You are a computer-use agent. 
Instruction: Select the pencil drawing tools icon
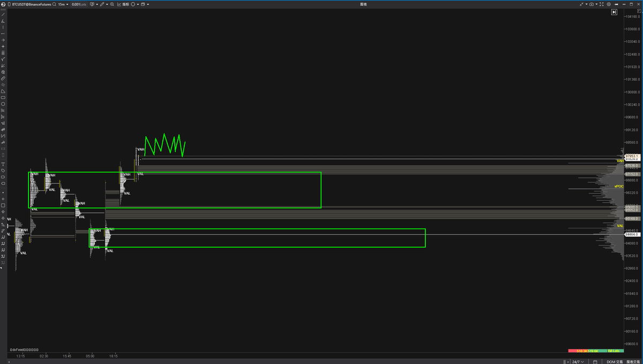102,4
